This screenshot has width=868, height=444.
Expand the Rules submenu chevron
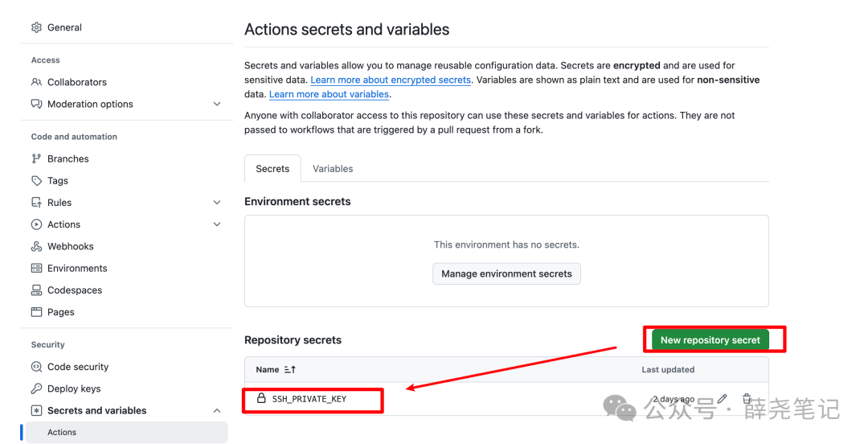[x=217, y=203]
